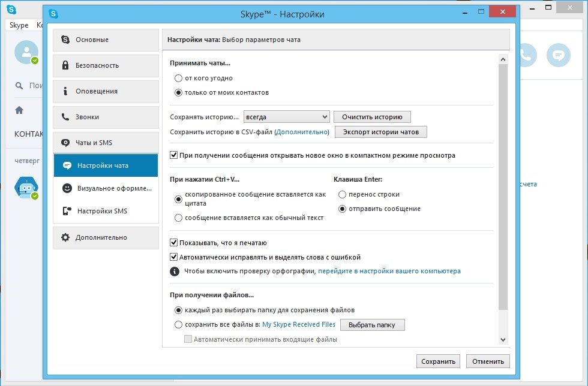The height and width of the screenshot is (386, 588).
Task: Select the от кого угодно radio option
Action: click(x=179, y=79)
